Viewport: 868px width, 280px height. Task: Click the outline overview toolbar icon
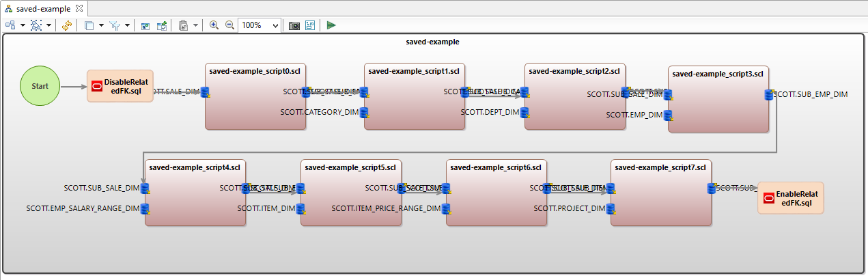[x=310, y=25]
